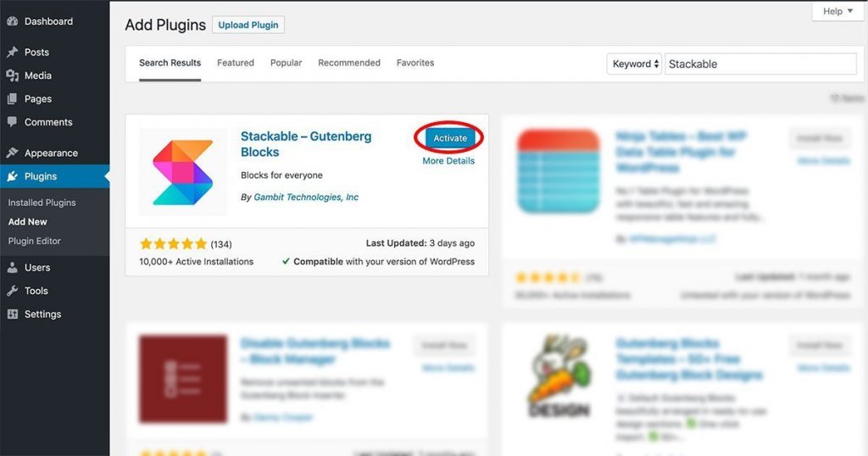Open the Keyword search type dropdown
The image size is (868, 456).
[x=634, y=64]
